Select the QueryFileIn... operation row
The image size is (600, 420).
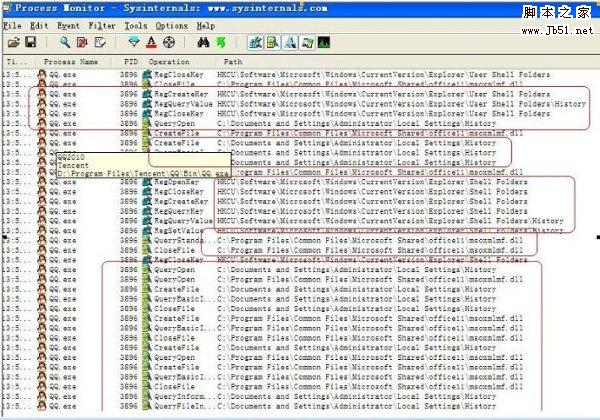tap(299, 406)
